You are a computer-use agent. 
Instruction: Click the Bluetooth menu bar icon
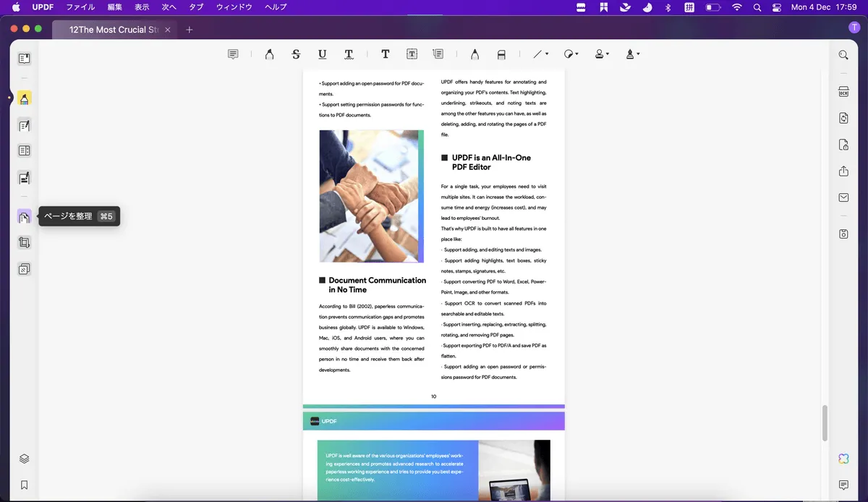[668, 7]
